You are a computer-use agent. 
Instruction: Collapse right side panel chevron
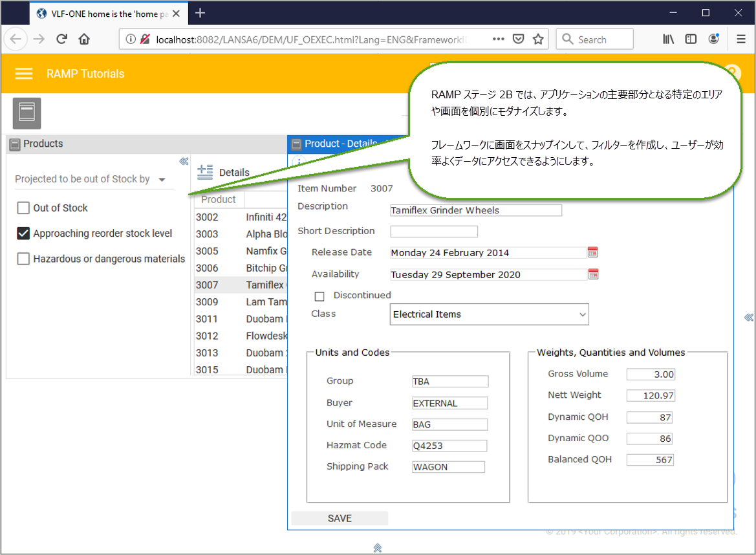coord(748,317)
